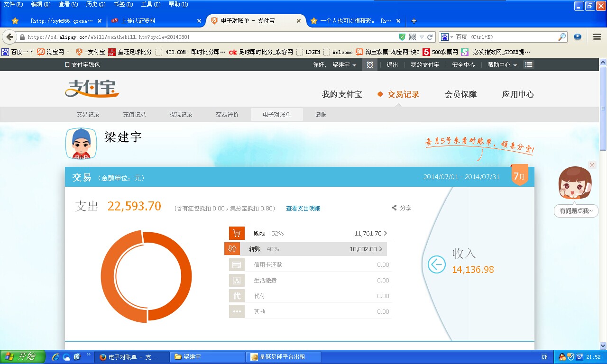Click the Internet Explorer quick launch icon
607x364 pixels.
pos(56,357)
